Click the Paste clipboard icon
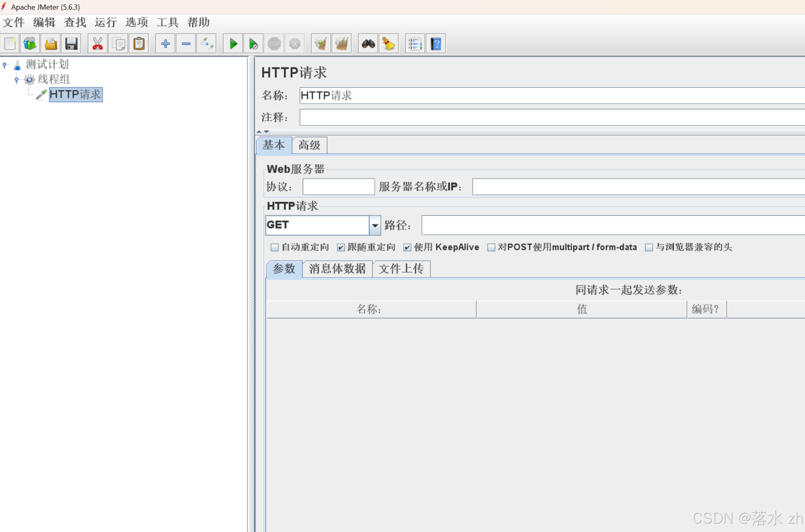The image size is (805, 532). 139,43
